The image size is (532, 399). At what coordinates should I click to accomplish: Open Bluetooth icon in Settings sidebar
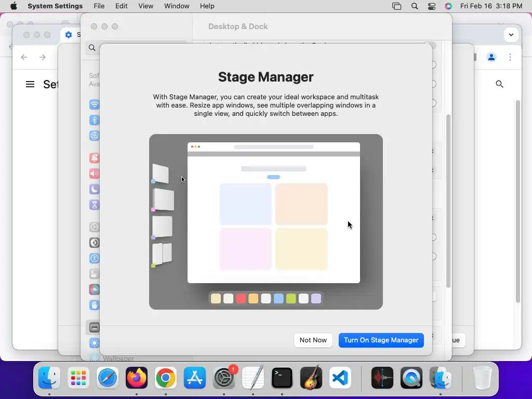point(95,120)
